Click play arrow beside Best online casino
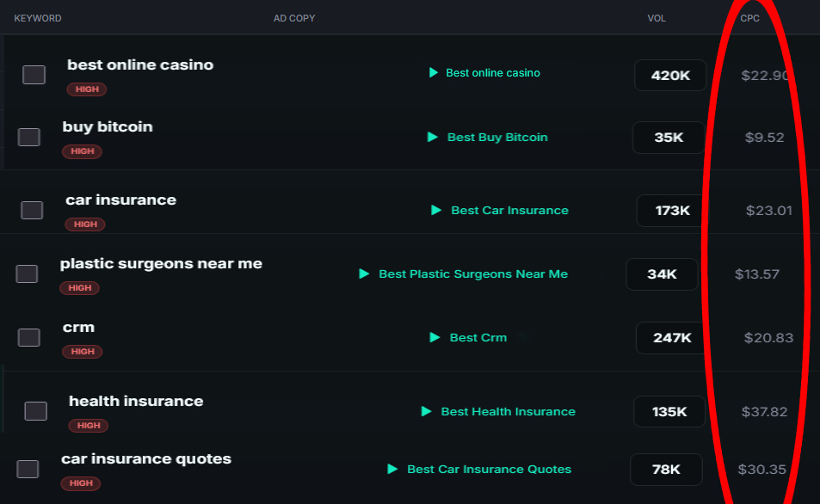Image resolution: width=820 pixels, height=504 pixels. click(434, 72)
